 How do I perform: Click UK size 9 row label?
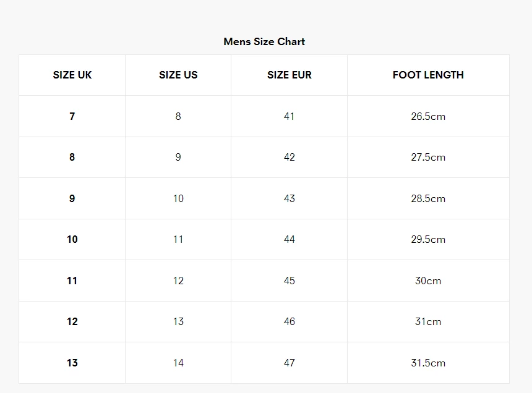click(x=72, y=198)
